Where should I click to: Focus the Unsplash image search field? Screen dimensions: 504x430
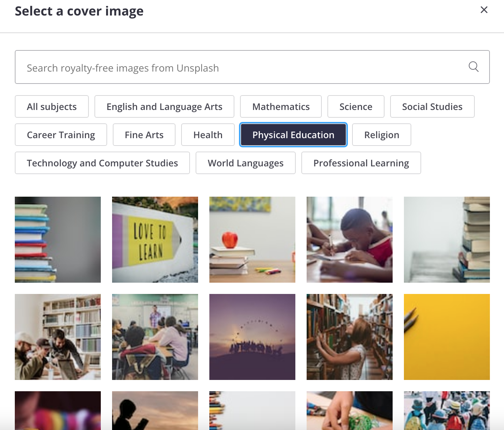point(252,67)
